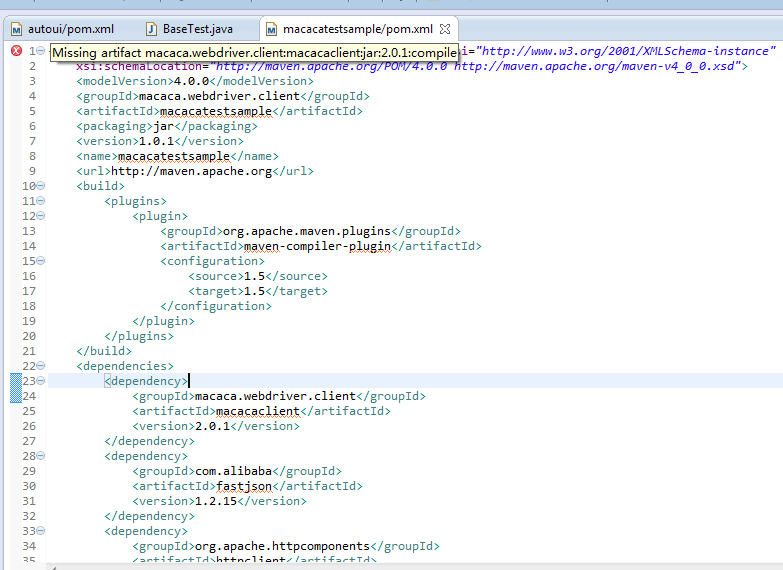783x570 pixels.
Task: Click the Maven icon on autoui/pom.xml tab
Action: point(16,29)
